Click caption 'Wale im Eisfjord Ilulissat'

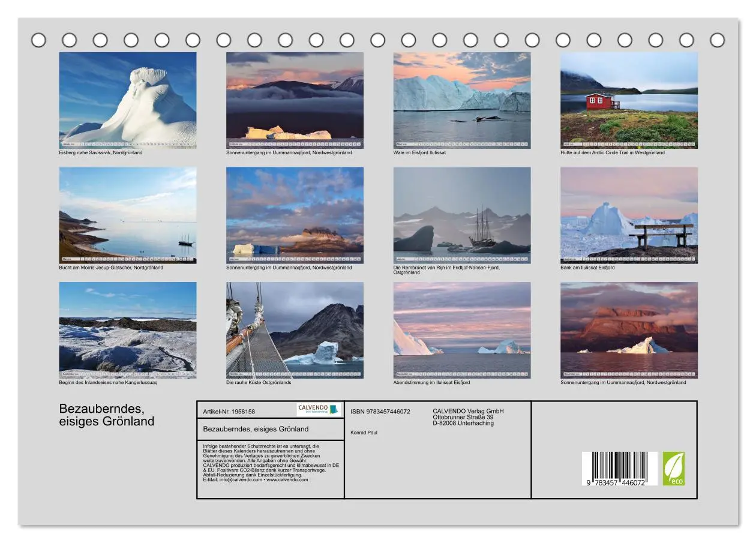coord(419,152)
